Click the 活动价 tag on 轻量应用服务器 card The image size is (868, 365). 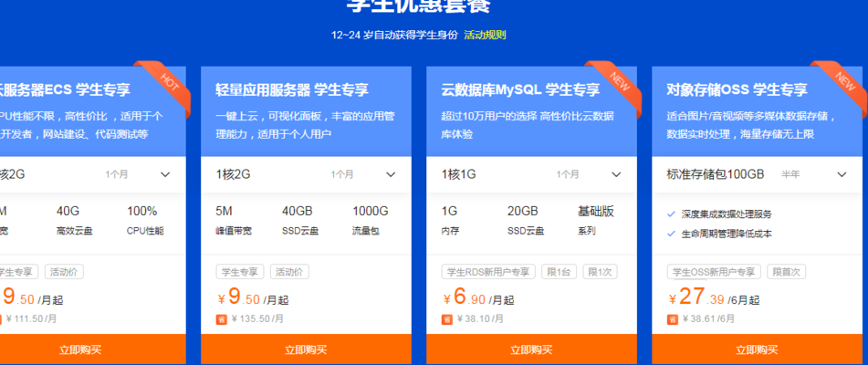tap(289, 272)
